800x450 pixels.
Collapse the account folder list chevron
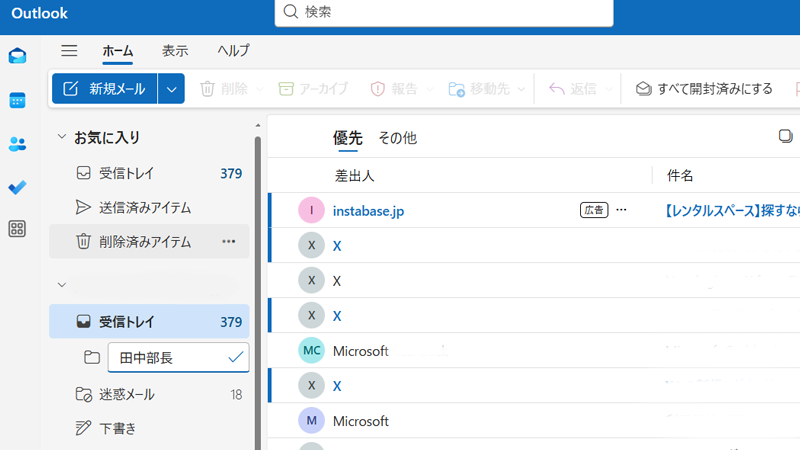tap(62, 285)
